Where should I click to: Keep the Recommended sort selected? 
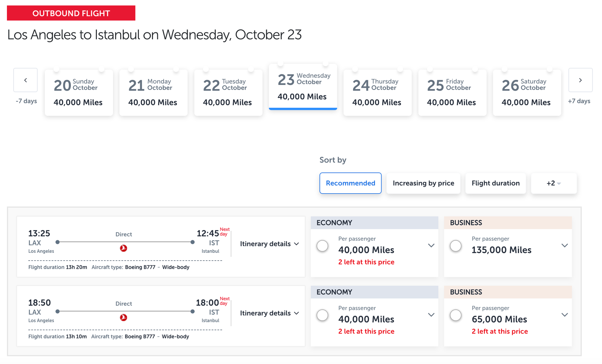click(x=350, y=183)
